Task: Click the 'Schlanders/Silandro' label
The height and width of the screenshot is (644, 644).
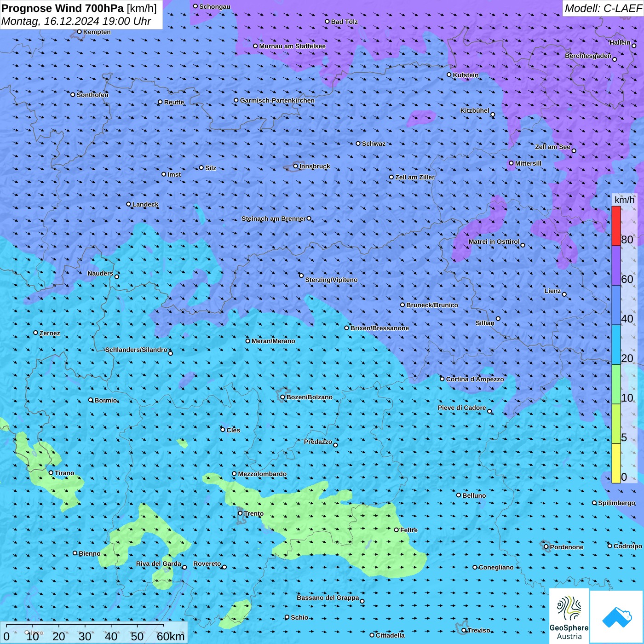Action: (136, 350)
